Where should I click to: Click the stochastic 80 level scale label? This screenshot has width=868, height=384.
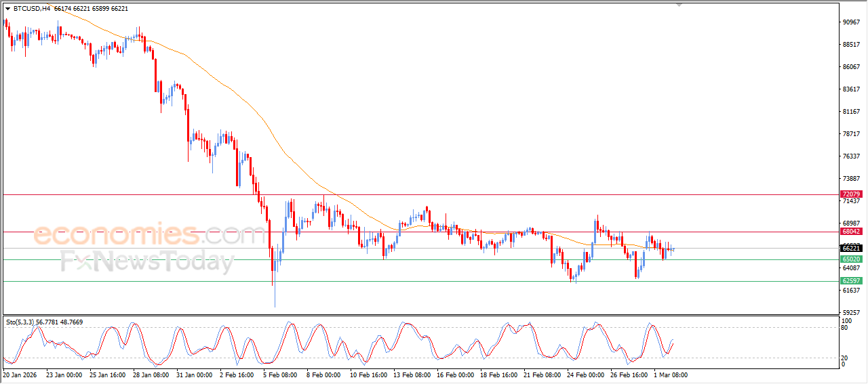[x=845, y=328]
